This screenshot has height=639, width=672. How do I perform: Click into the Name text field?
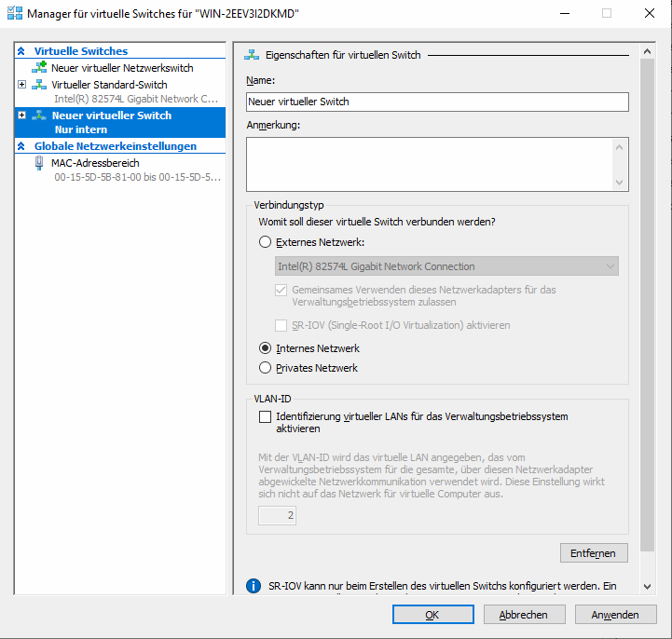coord(437,102)
